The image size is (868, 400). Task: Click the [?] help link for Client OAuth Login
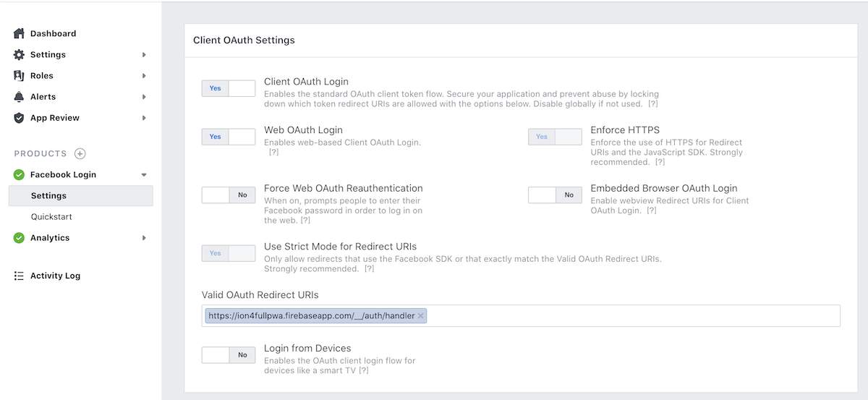point(652,104)
